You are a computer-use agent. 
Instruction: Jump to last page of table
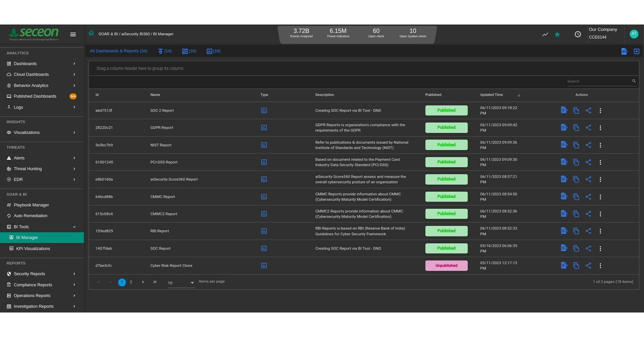[155, 282]
